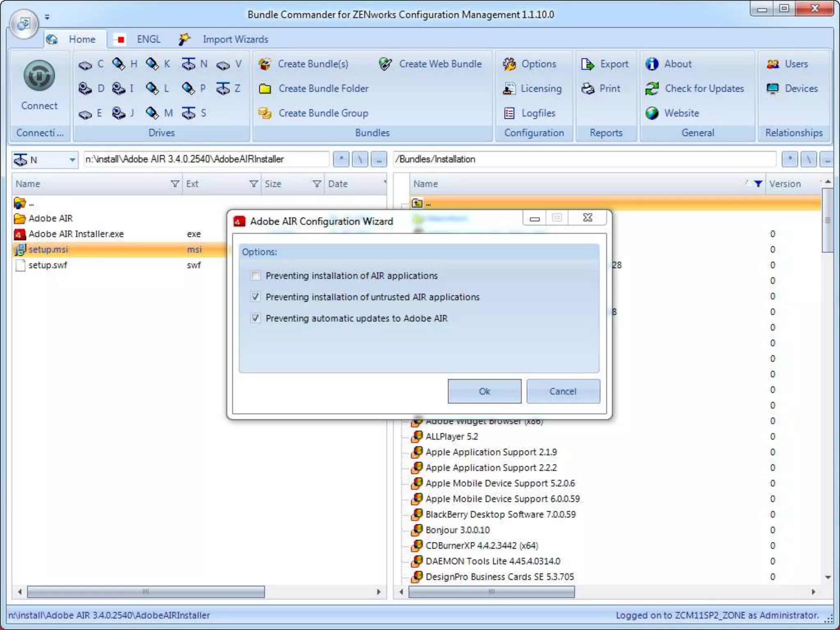Open the drive N dropdown selector
The height and width of the screenshot is (630, 840).
tap(72, 160)
